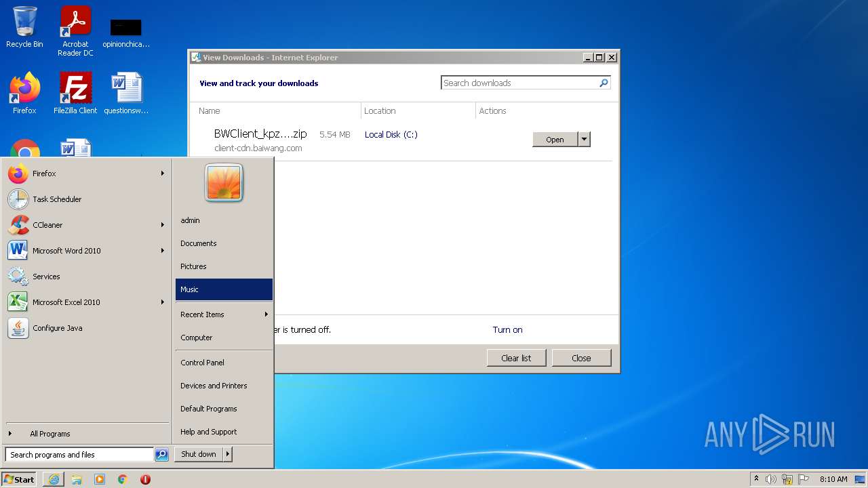Select the opinionchica desktop file icon

click(x=126, y=33)
